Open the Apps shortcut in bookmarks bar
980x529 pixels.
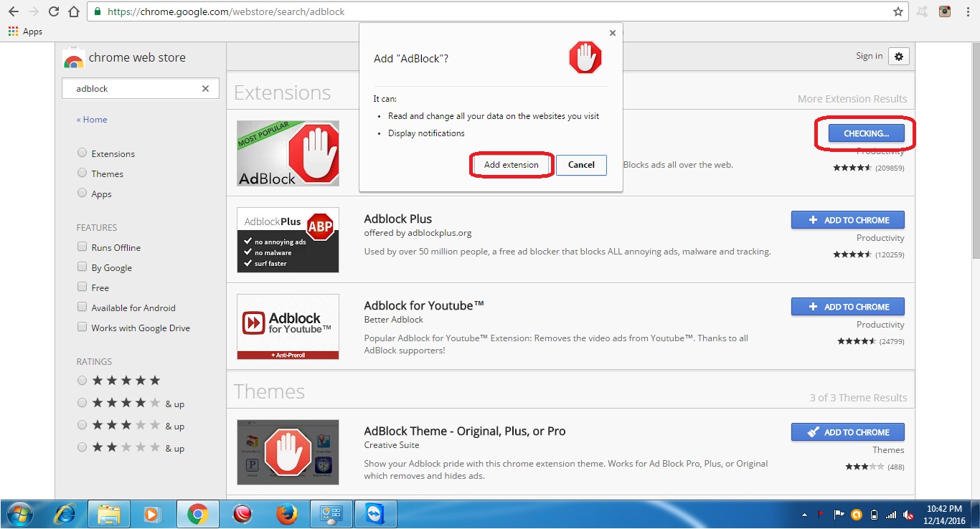point(25,32)
